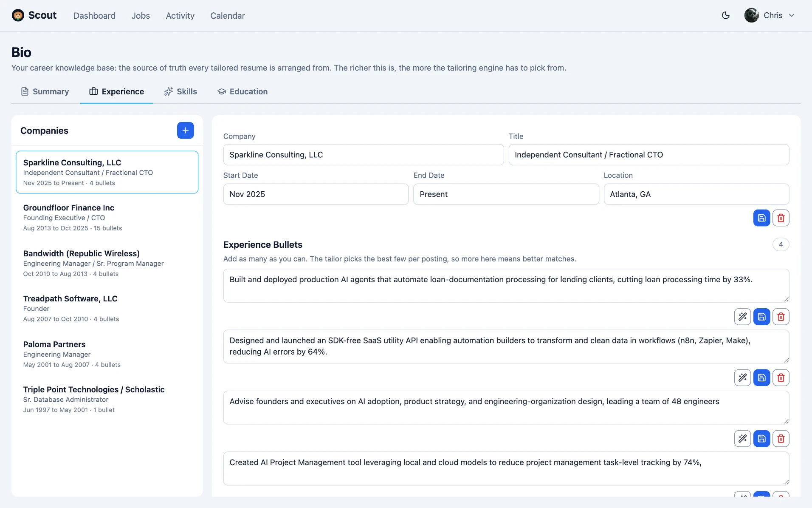This screenshot has width=812, height=508.
Task: Edit the Company name field
Action: point(364,155)
